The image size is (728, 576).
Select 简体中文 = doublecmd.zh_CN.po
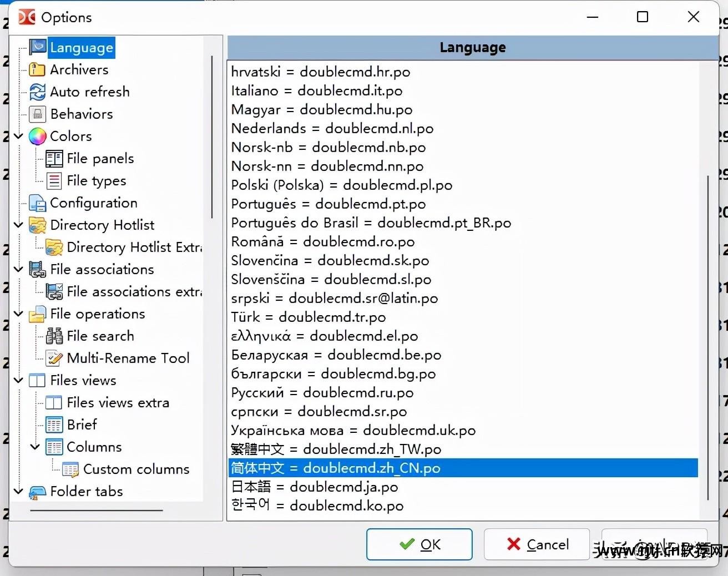pyautogui.click(x=463, y=468)
